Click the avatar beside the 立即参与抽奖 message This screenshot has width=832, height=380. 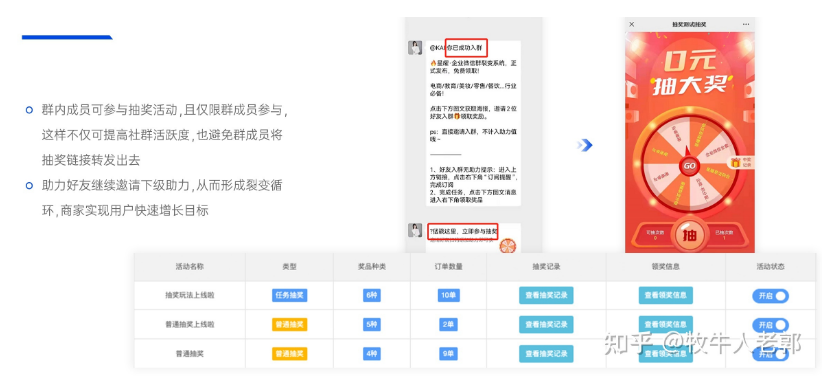pyautogui.click(x=415, y=230)
